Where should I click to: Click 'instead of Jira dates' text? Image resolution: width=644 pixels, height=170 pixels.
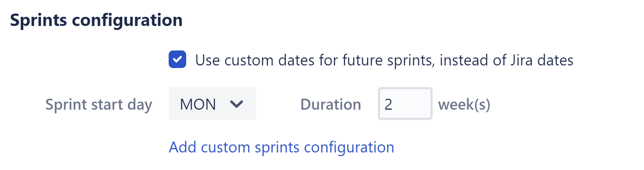[506, 60]
